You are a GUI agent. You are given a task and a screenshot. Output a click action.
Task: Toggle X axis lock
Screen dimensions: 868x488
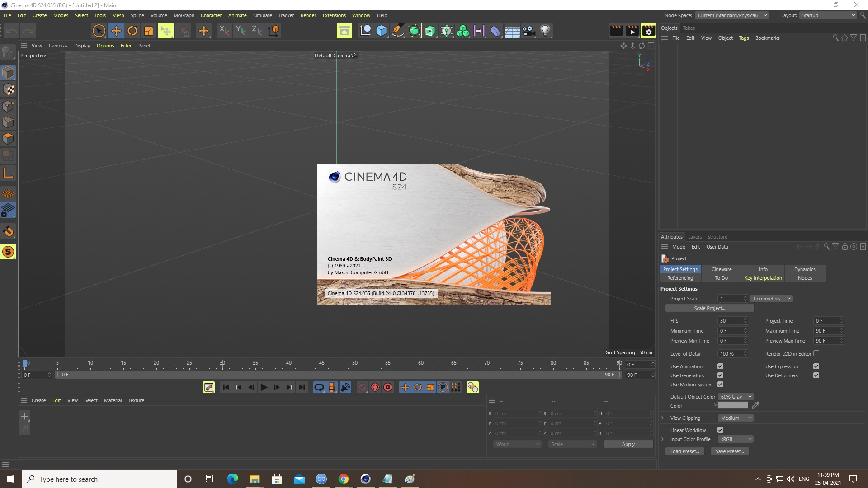click(x=224, y=31)
